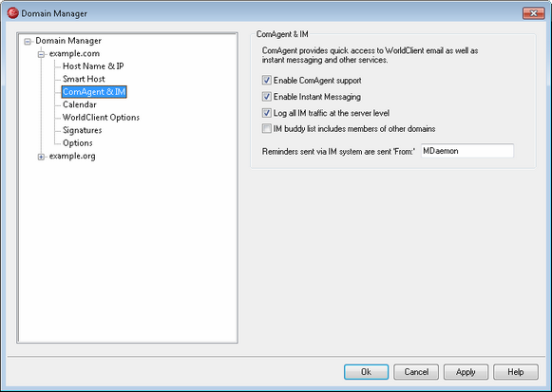Screen dimensions: 552x392
Task: Expand the example.org domain node
Action: (x=41, y=157)
